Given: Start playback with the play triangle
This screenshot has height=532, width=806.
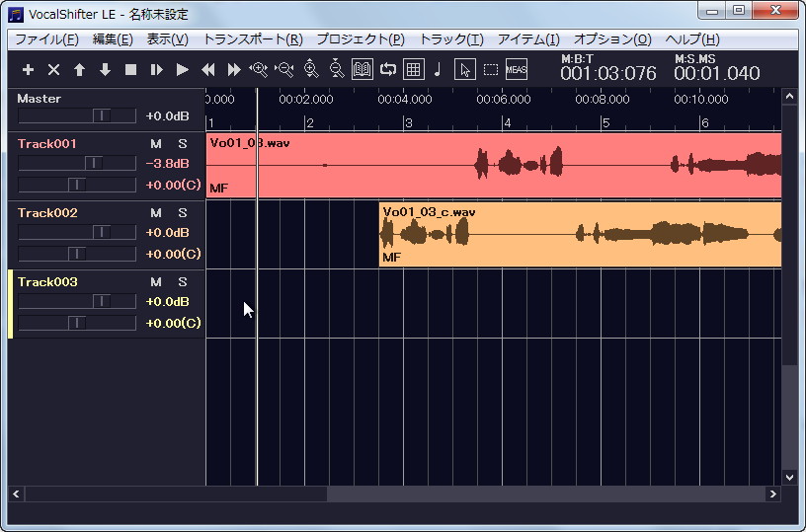Looking at the screenshot, I should pyautogui.click(x=182, y=69).
